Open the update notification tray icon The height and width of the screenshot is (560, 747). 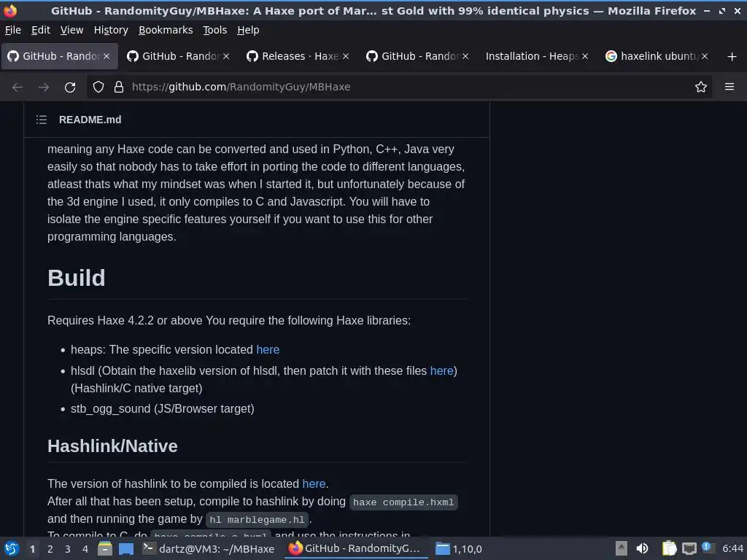pos(708,548)
